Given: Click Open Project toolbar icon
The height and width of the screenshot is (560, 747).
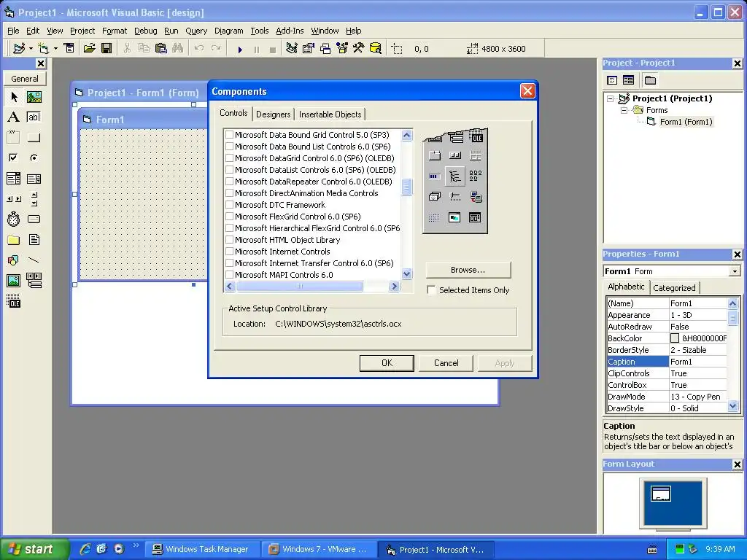Looking at the screenshot, I should 89,49.
